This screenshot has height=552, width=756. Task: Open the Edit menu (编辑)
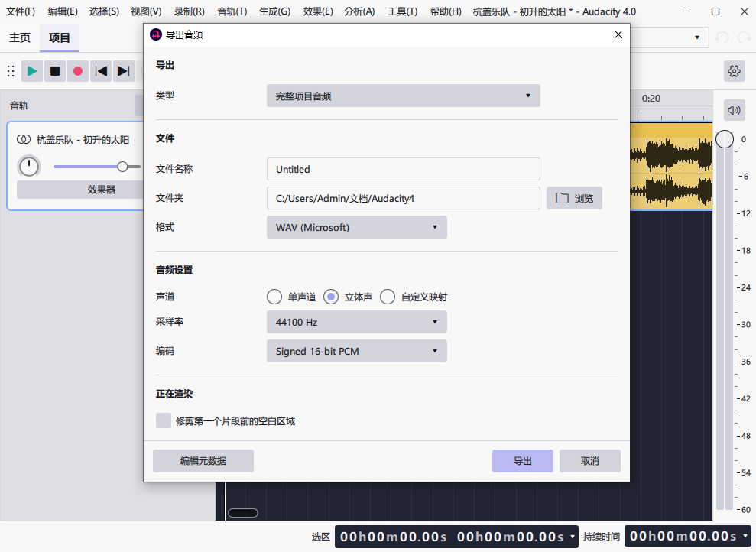pos(63,11)
